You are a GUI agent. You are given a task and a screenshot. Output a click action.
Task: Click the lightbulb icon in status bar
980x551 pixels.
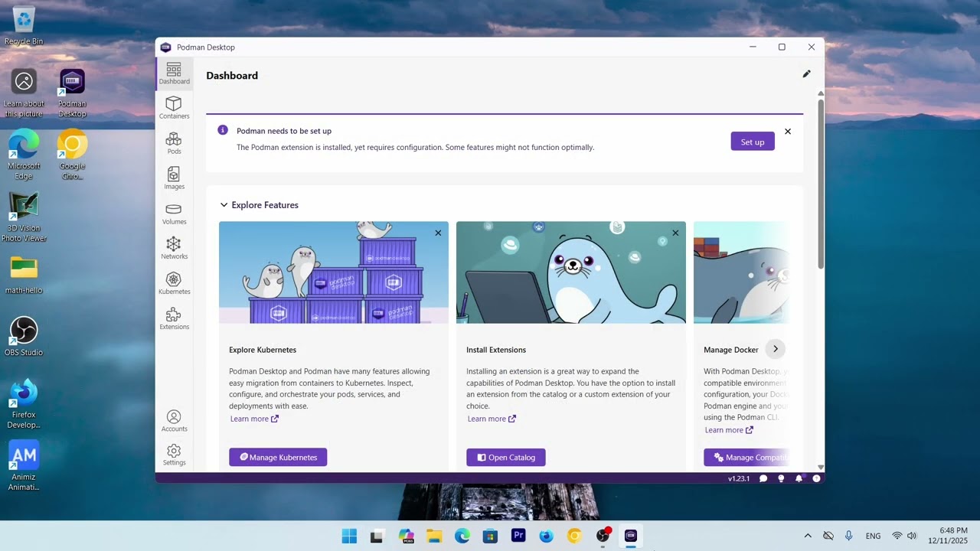tap(781, 478)
